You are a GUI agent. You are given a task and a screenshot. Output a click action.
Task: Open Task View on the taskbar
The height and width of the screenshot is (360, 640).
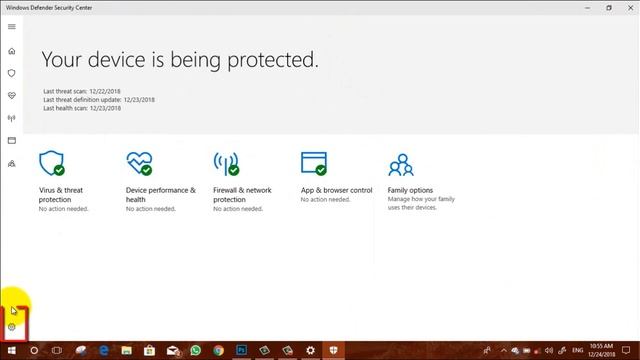(x=57, y=351)
